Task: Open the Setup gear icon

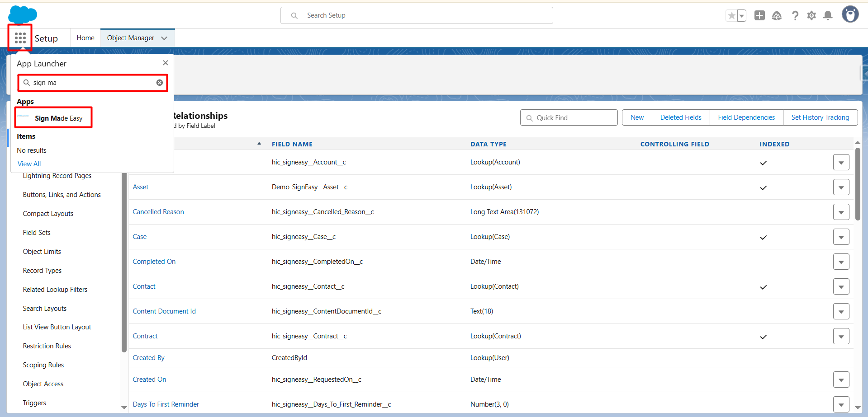Action: coord(811,16)
